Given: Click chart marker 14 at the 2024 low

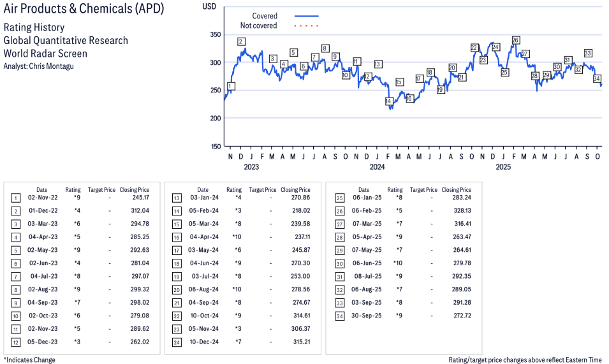Looking at the screenshot, I should 388,101.
